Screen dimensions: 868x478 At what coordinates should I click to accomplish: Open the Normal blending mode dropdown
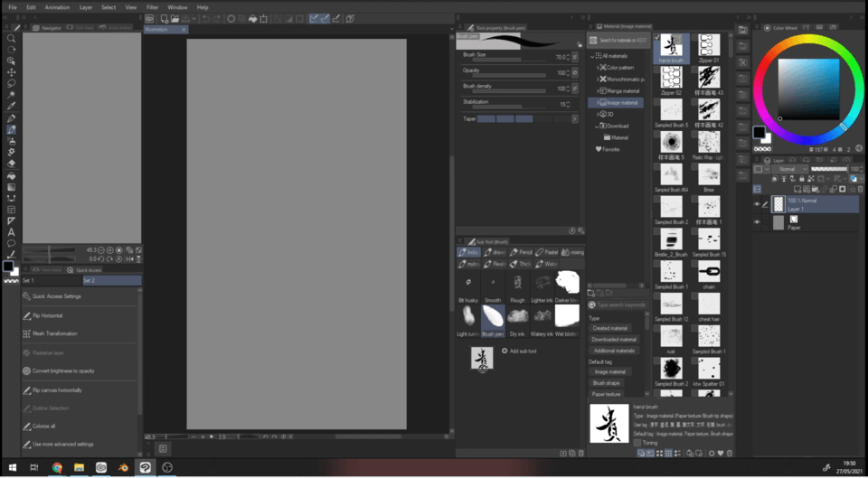(790, 169)
